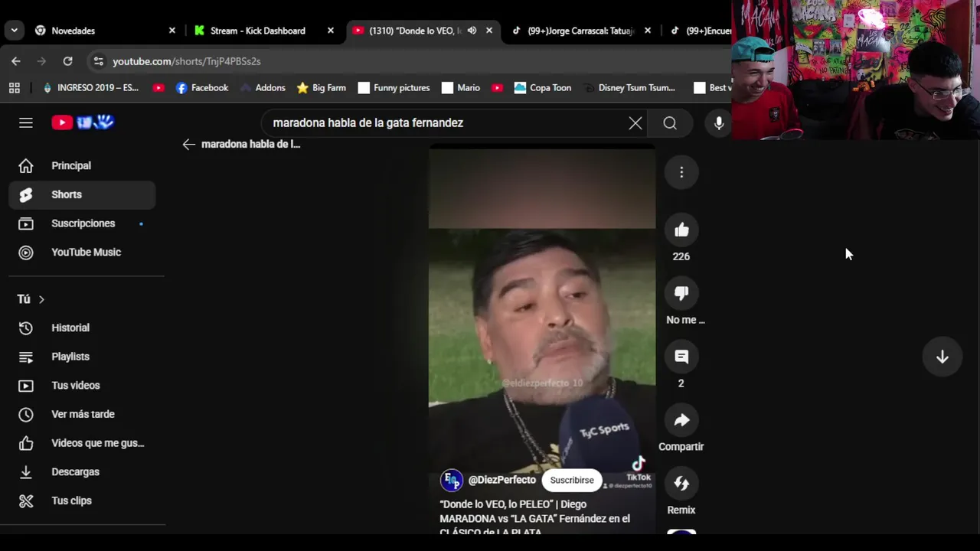Open the comments of the short
The image size is (980, 551).
[x=681, y=357]
